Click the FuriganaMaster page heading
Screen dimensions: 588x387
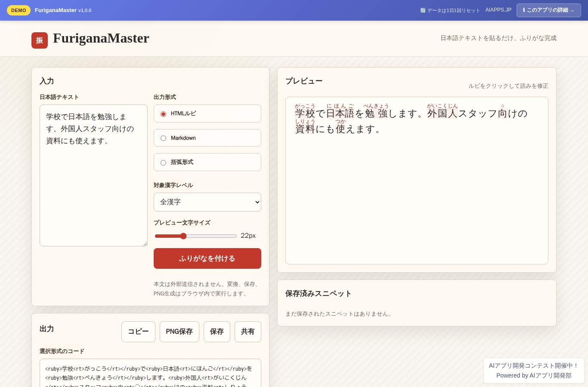coord(101,38)
